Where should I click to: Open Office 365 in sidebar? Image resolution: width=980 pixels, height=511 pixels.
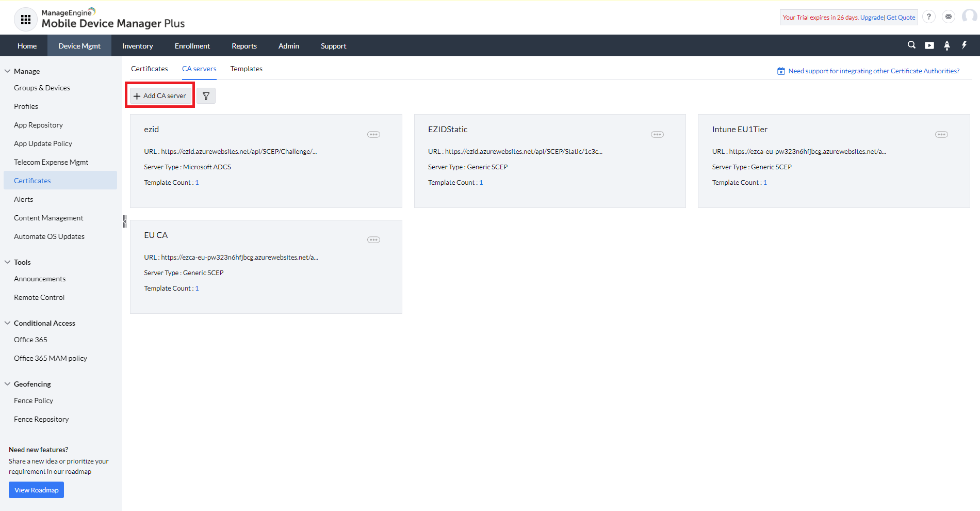[30, 340]
